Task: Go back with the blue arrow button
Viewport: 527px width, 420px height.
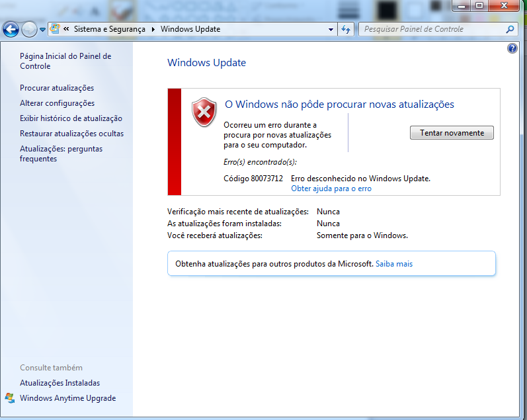Action: (11, 30)
